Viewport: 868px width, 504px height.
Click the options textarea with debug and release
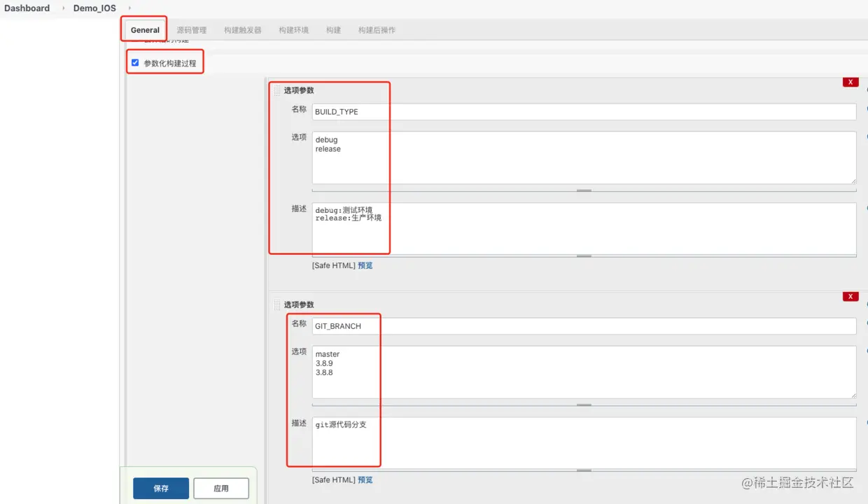tap(584, 157)
